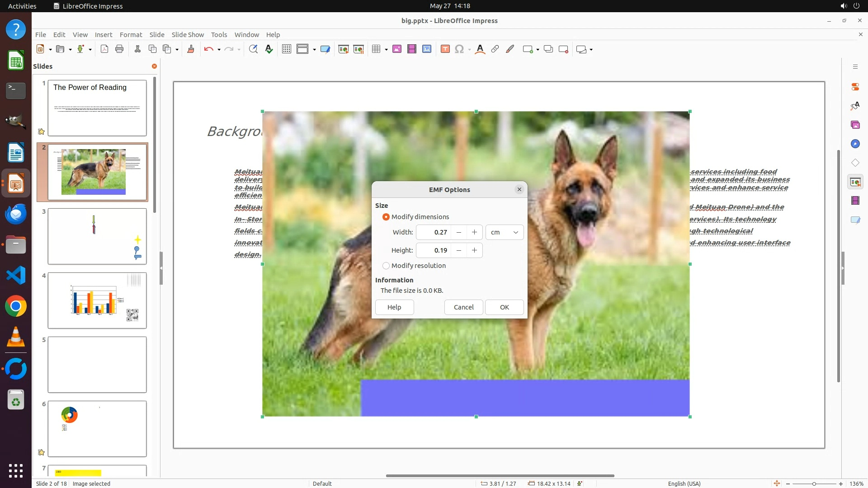Viewport: 868px width, 488px height.
Task: Click Insert Text Box toolbar icon
Action: (x=445, y=49)
